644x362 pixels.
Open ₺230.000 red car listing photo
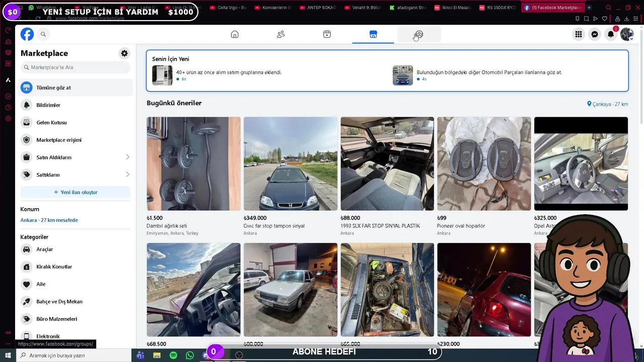click(x=484, y=290)
